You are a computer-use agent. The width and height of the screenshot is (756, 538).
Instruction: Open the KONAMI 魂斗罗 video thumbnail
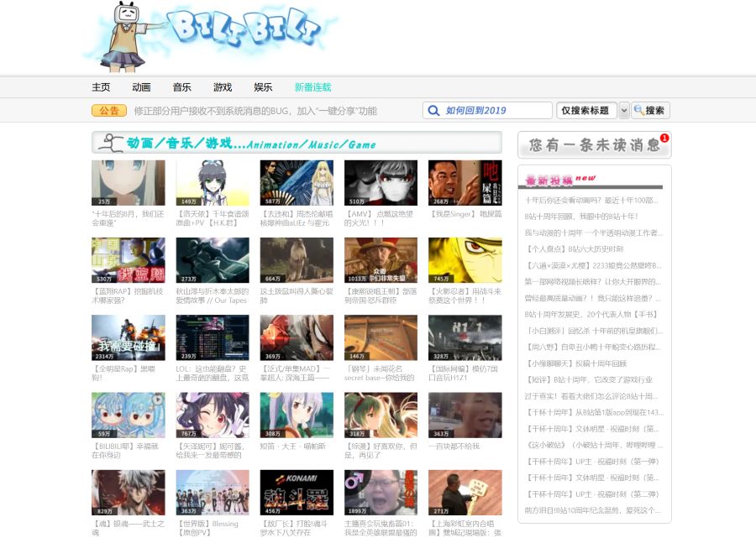297,492
